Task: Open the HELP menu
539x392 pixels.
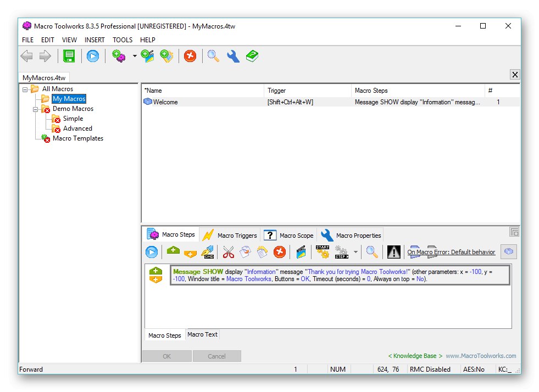Action: click(148, 40)
